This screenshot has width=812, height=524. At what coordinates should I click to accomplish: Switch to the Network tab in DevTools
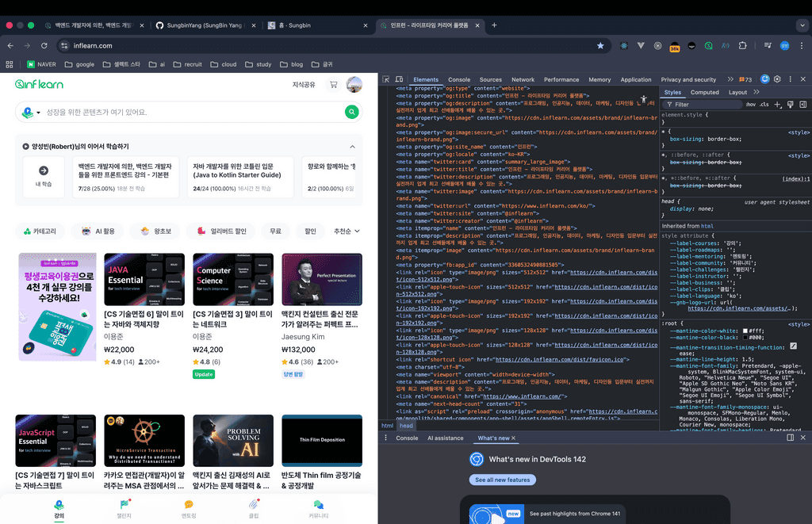click(x=523, y=79)
